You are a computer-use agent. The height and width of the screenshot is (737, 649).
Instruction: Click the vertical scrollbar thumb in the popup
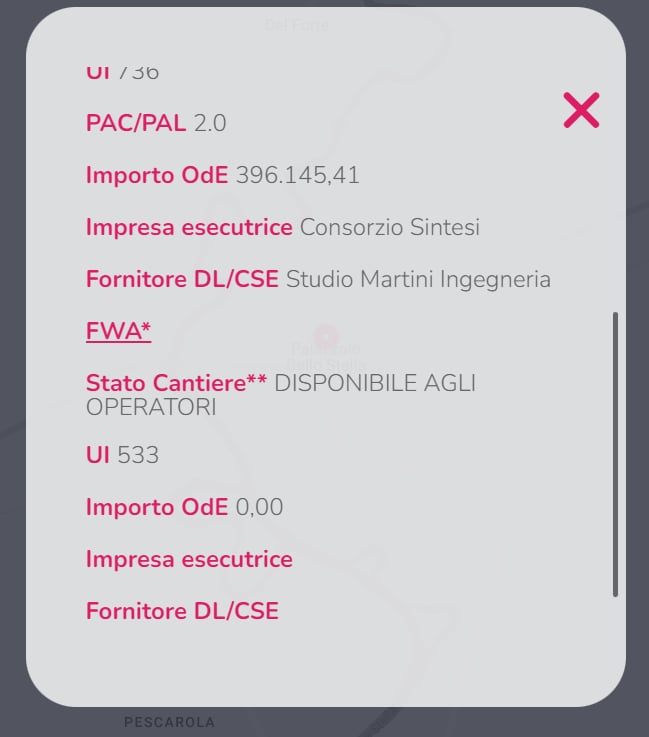pyautogui.click(x=615, y=455)
